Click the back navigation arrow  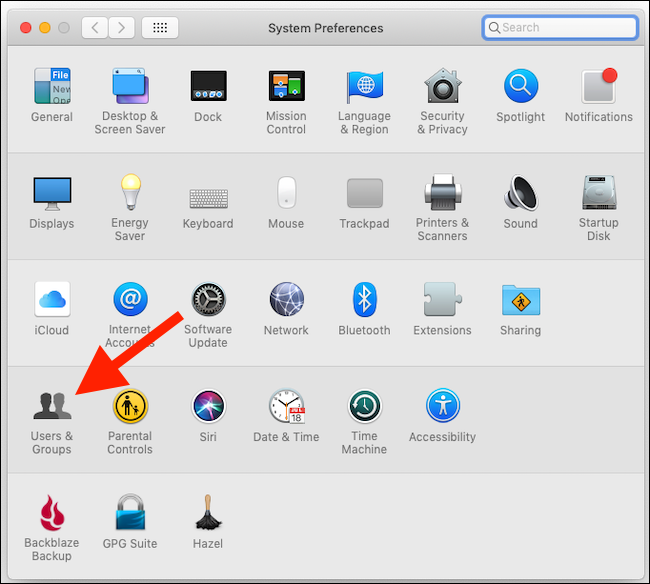(95, 28)
